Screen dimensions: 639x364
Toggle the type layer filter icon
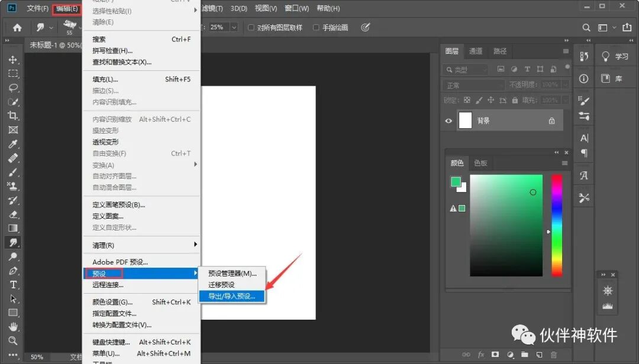[x=527, y=69]
